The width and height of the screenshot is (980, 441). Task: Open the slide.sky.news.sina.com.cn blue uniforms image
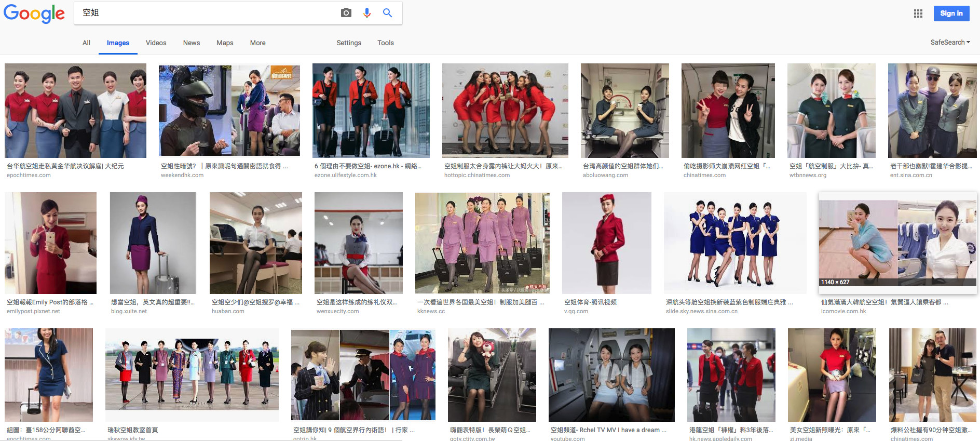click(x=734, y=243)
